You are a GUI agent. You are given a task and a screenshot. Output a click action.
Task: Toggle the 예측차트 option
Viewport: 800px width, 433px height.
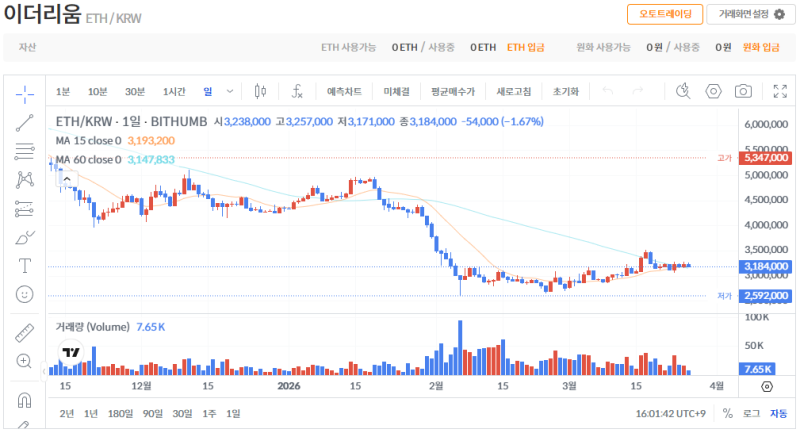344,91
